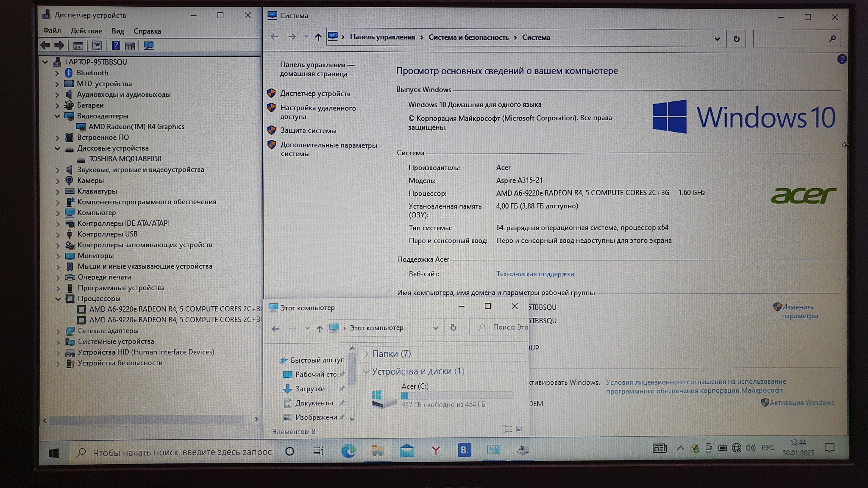Open the Справка menu
The image size is (868, 488).
click(x=147, y=31)
